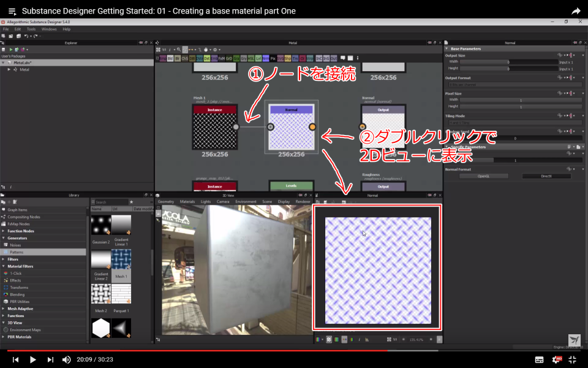Select Noises in Library tree
Image resolution: width=588 pixels, height=368 pixels.
43,245
